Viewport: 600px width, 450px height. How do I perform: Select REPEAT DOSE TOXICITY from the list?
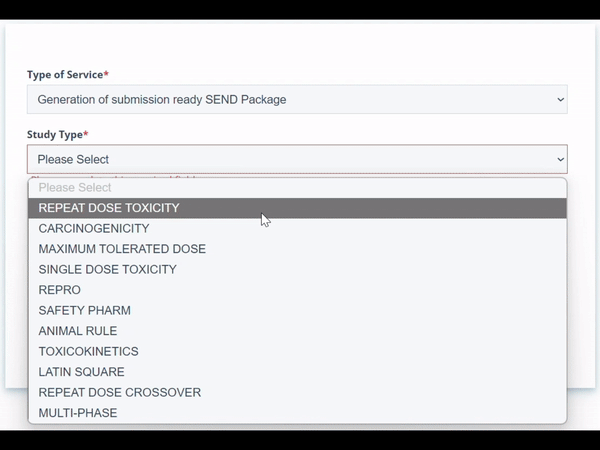coord(109,208)
